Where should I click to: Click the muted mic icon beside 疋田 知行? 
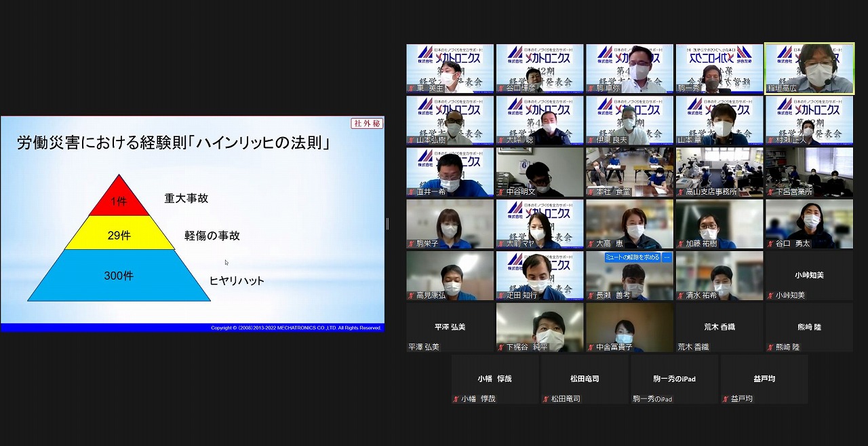500,295
